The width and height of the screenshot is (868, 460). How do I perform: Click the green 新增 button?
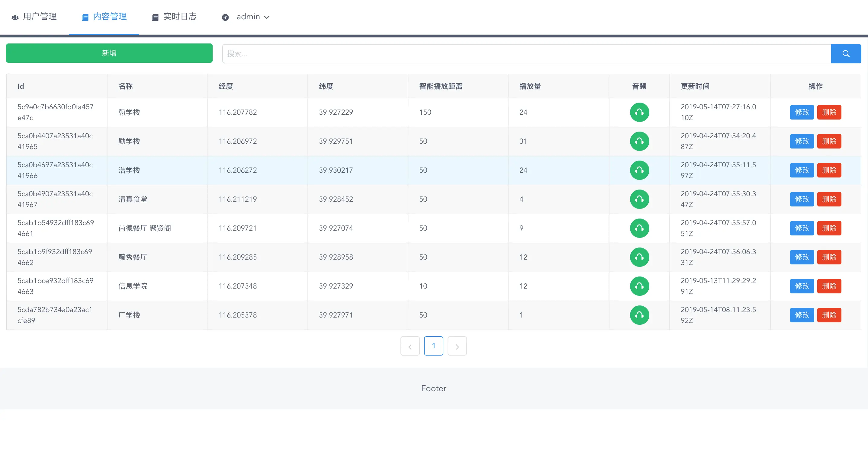point(109,53)
